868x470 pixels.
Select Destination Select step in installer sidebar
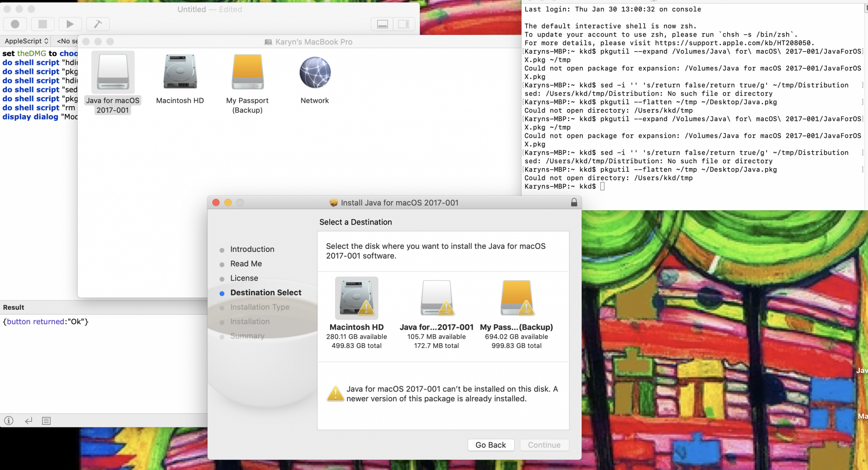(266, 293)
